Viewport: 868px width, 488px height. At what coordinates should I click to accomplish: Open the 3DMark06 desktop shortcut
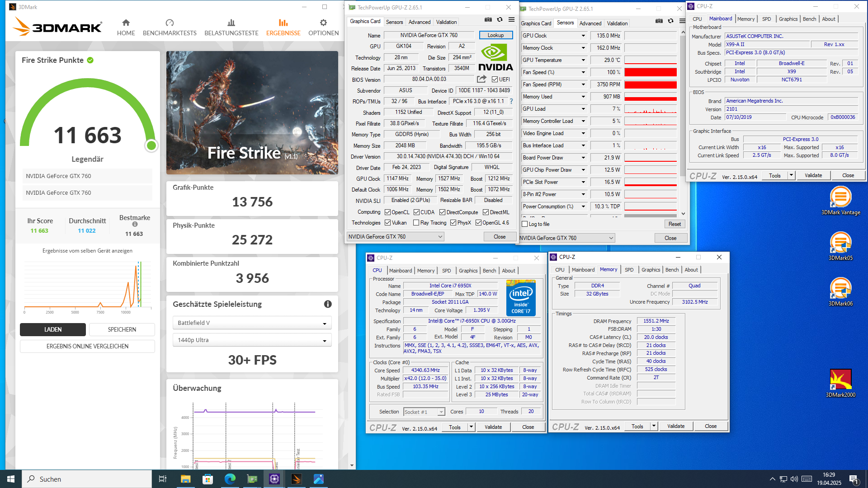(840, 292)
